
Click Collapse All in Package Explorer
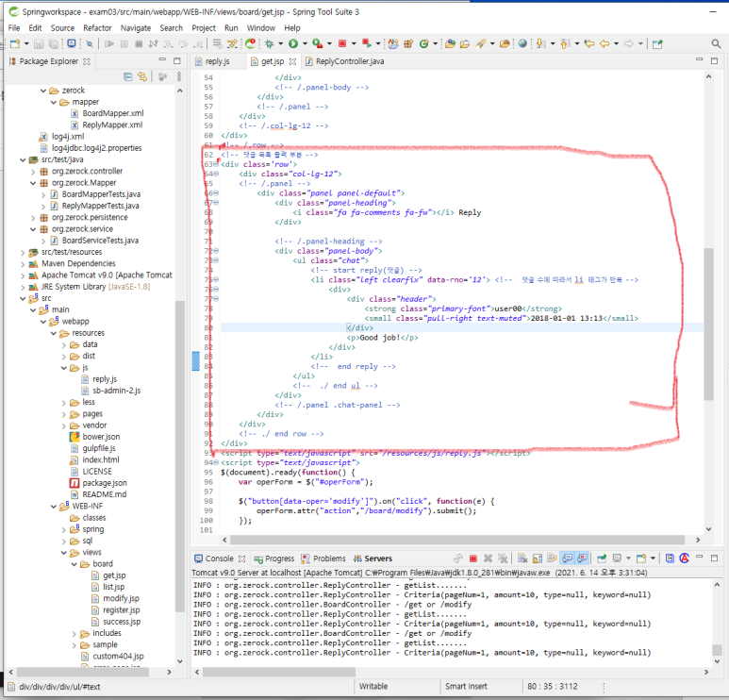128,76
